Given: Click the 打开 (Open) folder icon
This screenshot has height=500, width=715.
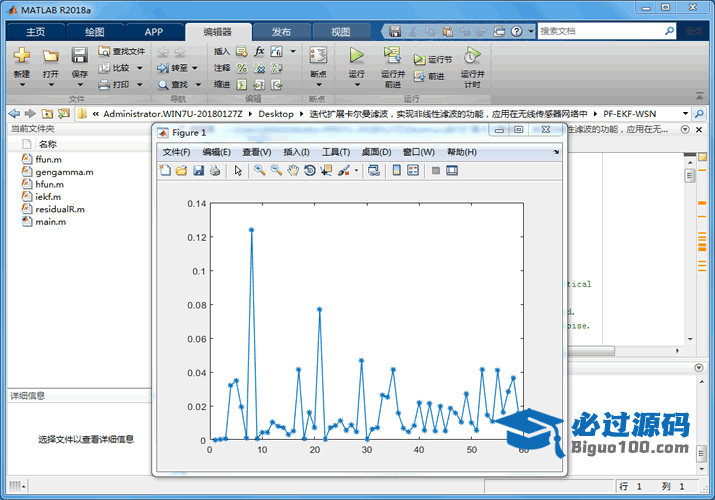Looking at the screenshot, I should click(51, 56).
